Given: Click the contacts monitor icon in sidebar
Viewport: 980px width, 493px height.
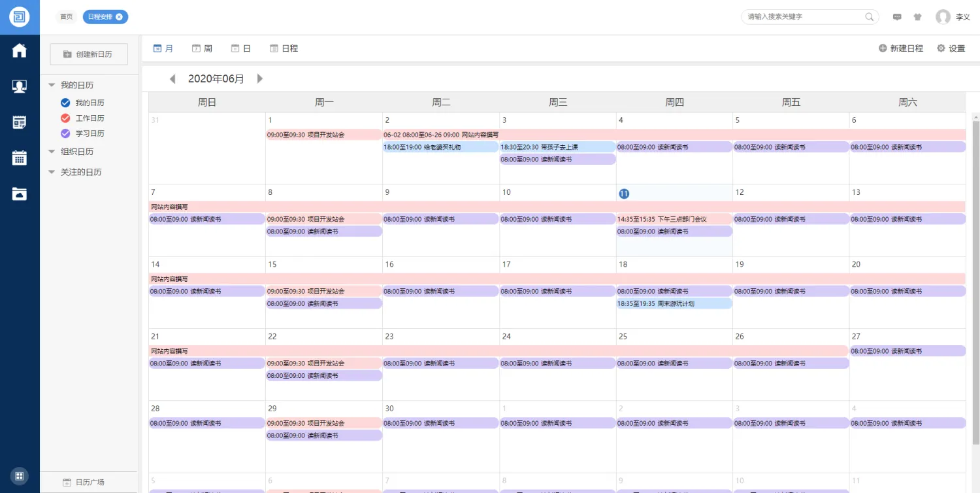Looking at the screenshot, I should (x=20, y=86).
